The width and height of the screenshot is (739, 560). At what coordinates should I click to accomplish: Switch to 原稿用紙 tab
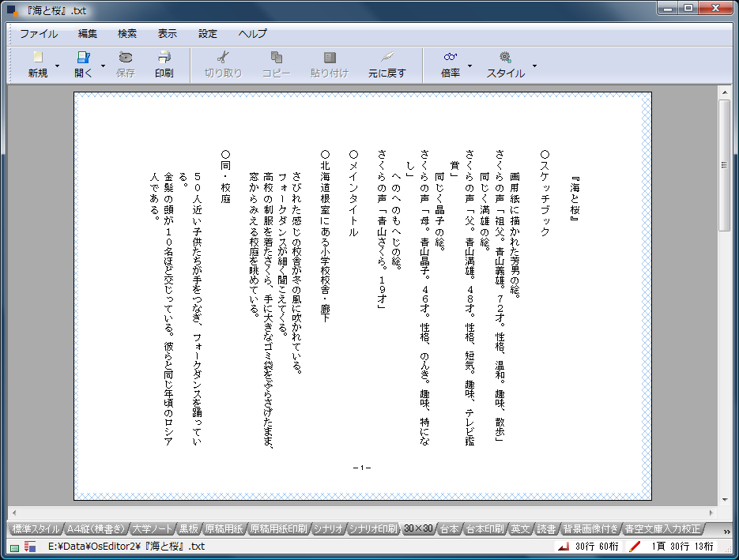tap(224, 529)
